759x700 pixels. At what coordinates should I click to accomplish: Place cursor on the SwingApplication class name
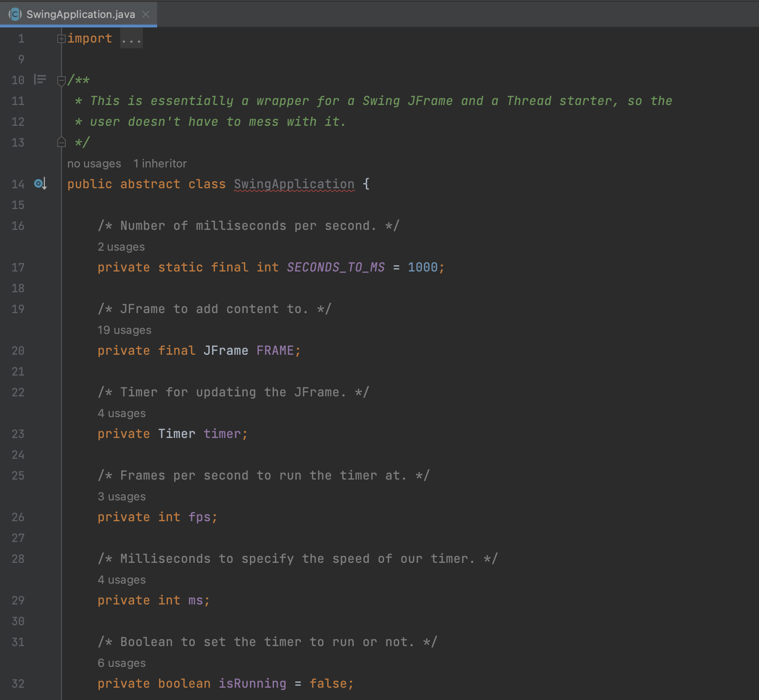(293, 184)
